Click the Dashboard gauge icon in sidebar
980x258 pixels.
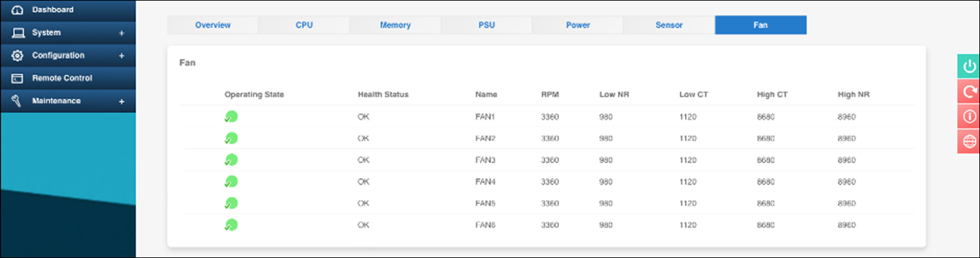pyautogui.click(x=18, y=10)
